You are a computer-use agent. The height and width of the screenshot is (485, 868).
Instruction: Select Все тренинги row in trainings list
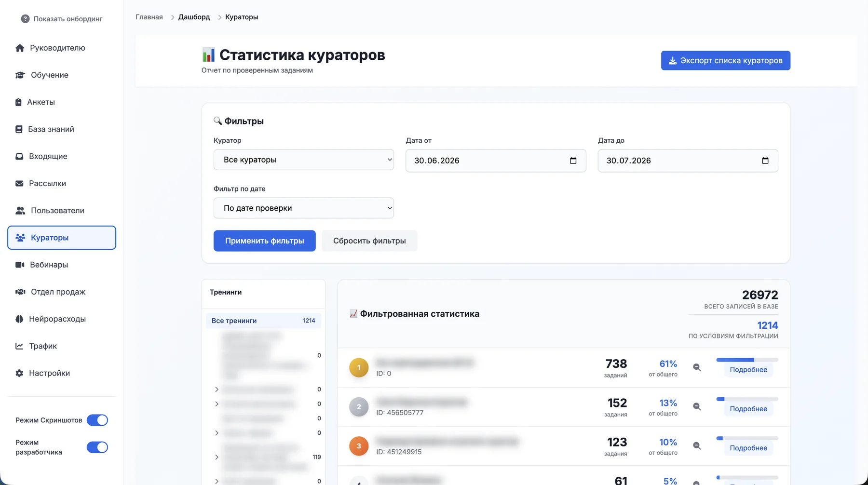click(263, 321)
